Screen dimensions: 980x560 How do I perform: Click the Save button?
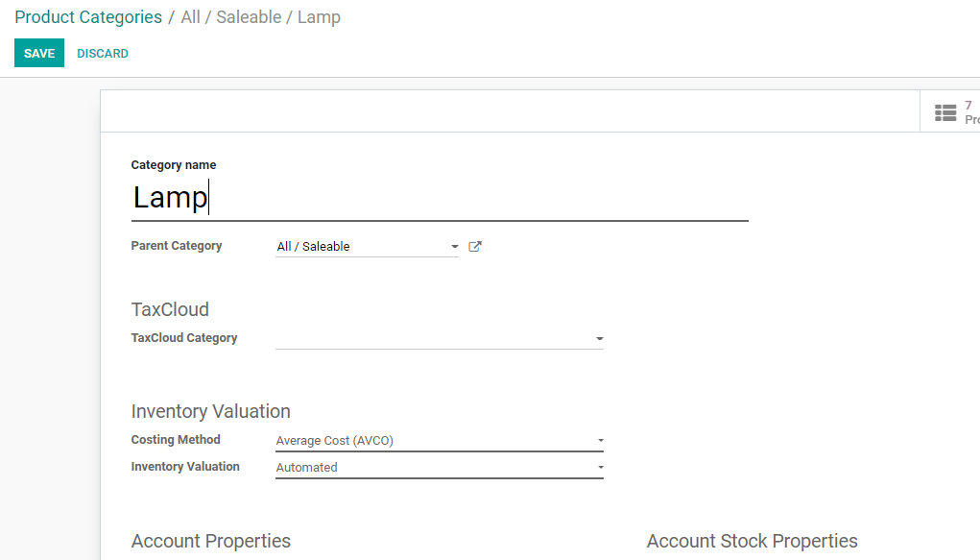pyautogui.click(x=39, y=54)
